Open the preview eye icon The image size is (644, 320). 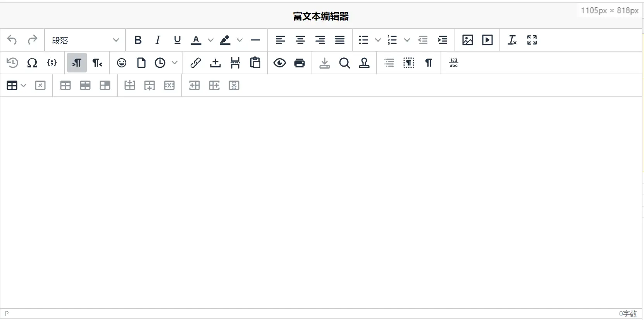(279, 63)
